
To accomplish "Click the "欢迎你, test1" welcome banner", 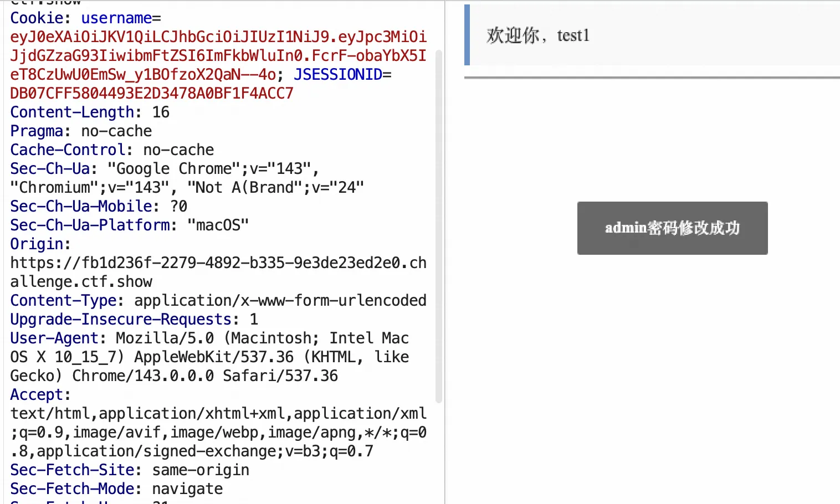I will point(652,35).
